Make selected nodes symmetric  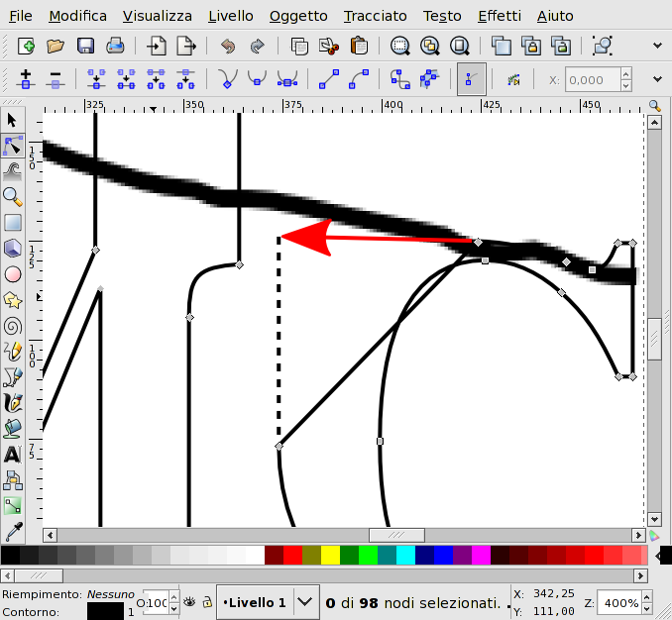(x=287, y=79)
